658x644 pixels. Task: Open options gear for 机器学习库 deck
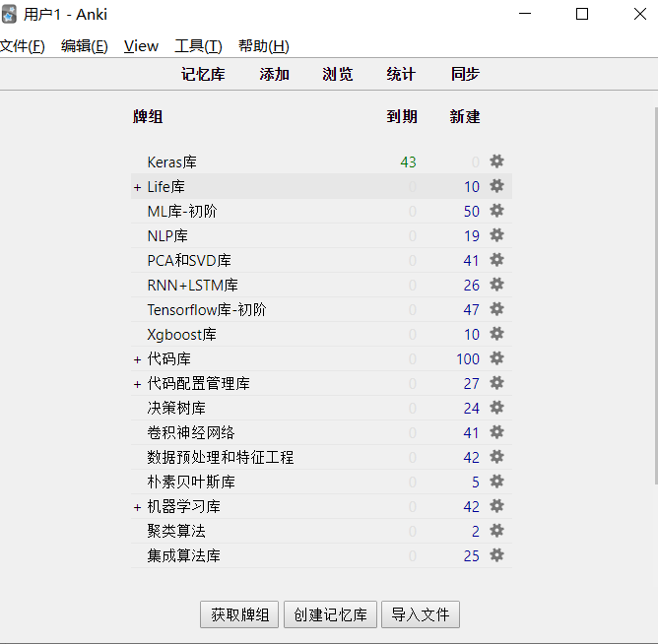[x=496, y=506]
